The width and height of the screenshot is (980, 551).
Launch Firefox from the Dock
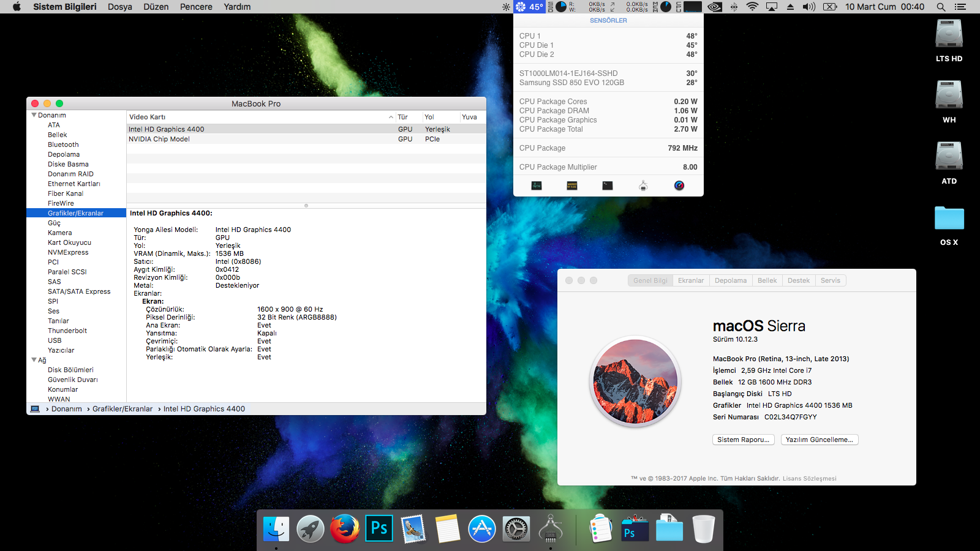click(345, 528)
